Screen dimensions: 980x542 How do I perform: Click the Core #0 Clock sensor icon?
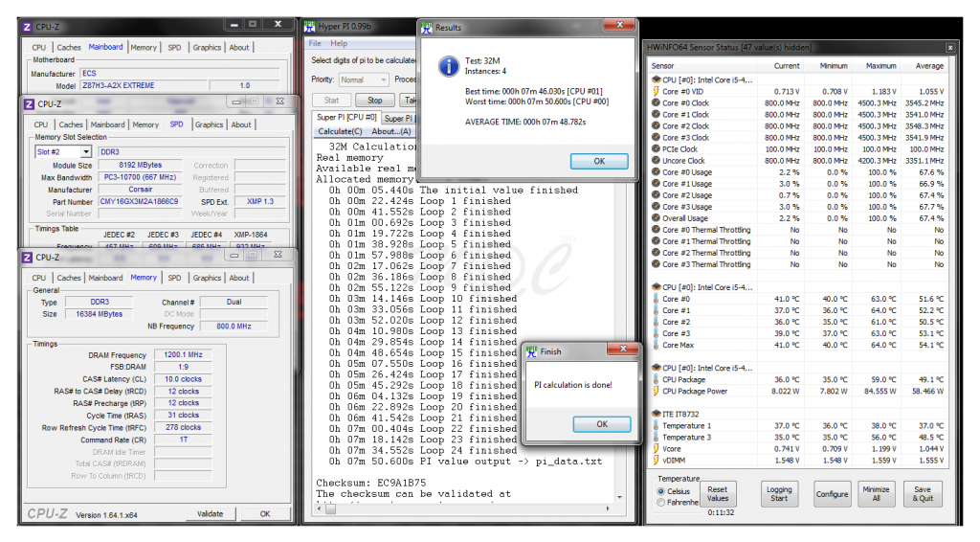pos(655,103)
